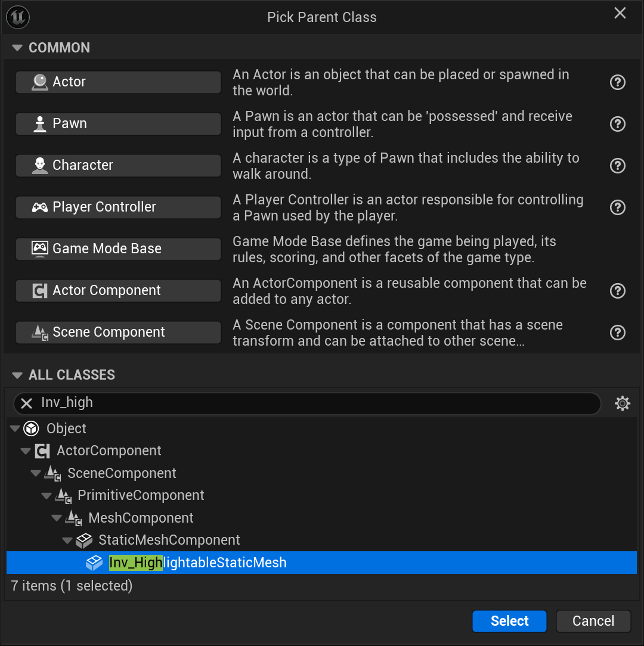
Task: Open help for Scene Component class
Action: 618,333
